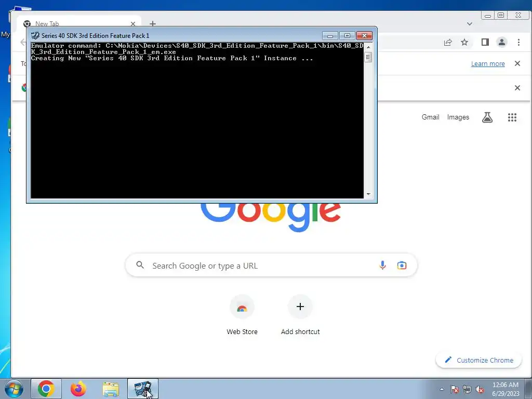
Task: Dismiss the Learn more notification bar
Action: coord(517,63)
